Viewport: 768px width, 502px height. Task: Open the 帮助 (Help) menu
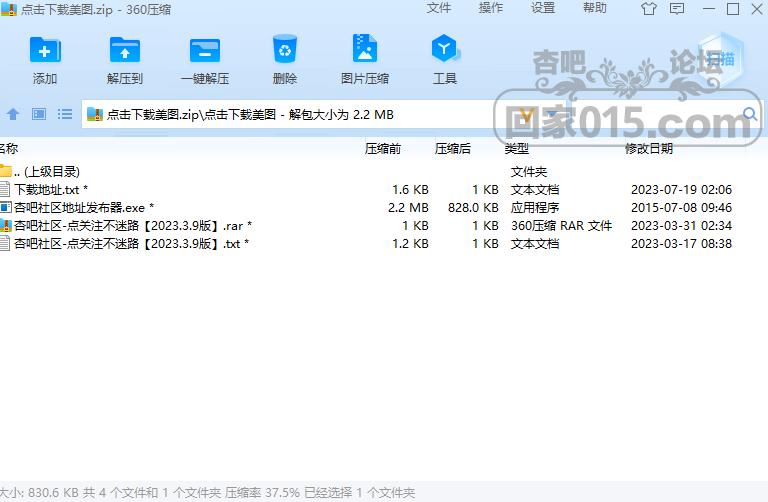[595, 8]
